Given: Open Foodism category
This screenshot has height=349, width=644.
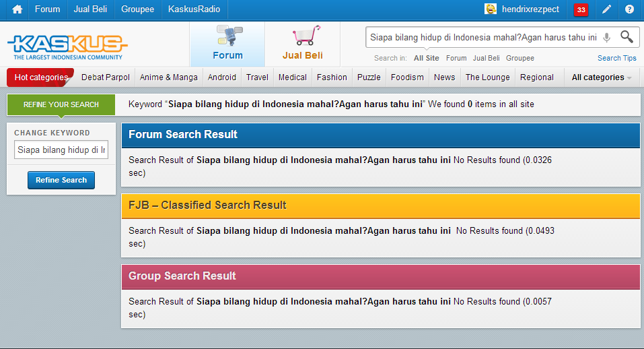Looking at the screenshot, I should pyautogui.click(x=407, y=77).
